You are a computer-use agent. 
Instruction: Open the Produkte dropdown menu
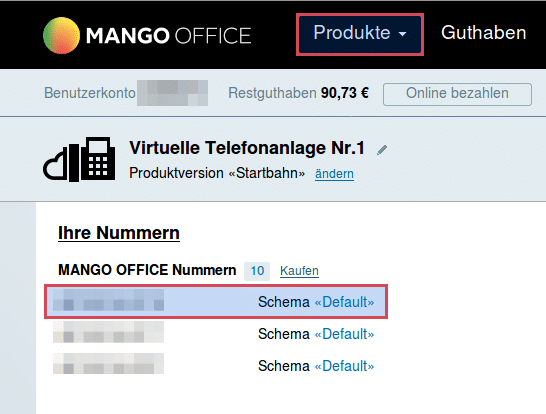[x=360, y=34]
